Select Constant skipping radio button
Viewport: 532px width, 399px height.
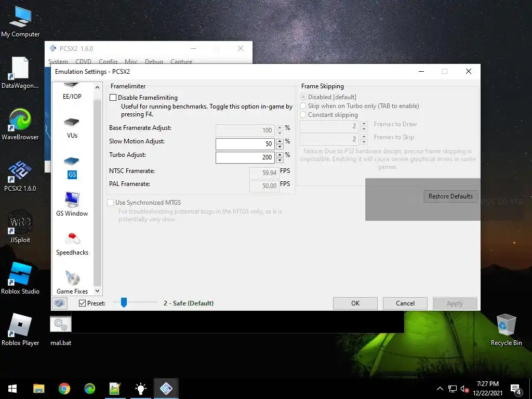[303, 115]
